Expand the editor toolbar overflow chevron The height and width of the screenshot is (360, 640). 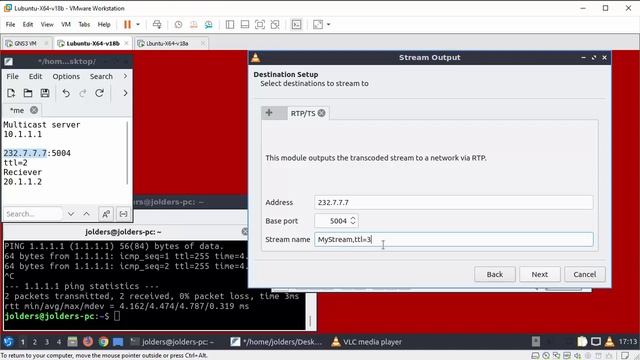[x=125, y=93]
